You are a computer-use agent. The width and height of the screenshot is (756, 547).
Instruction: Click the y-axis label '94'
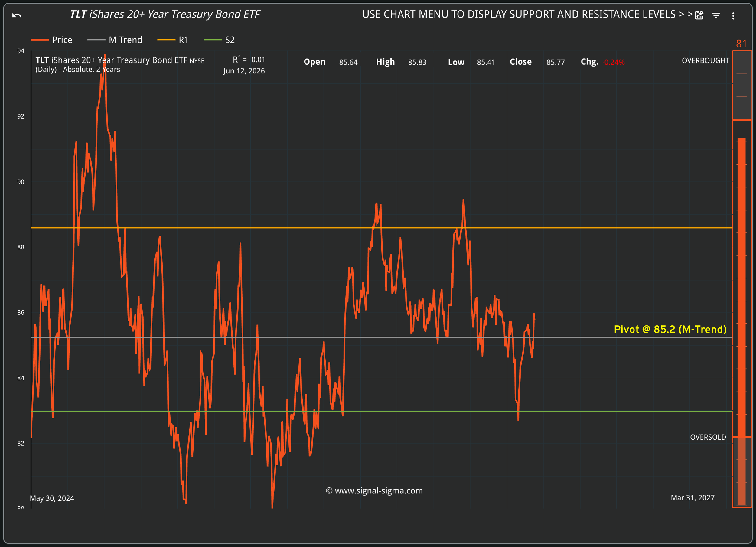coord(21,51)
